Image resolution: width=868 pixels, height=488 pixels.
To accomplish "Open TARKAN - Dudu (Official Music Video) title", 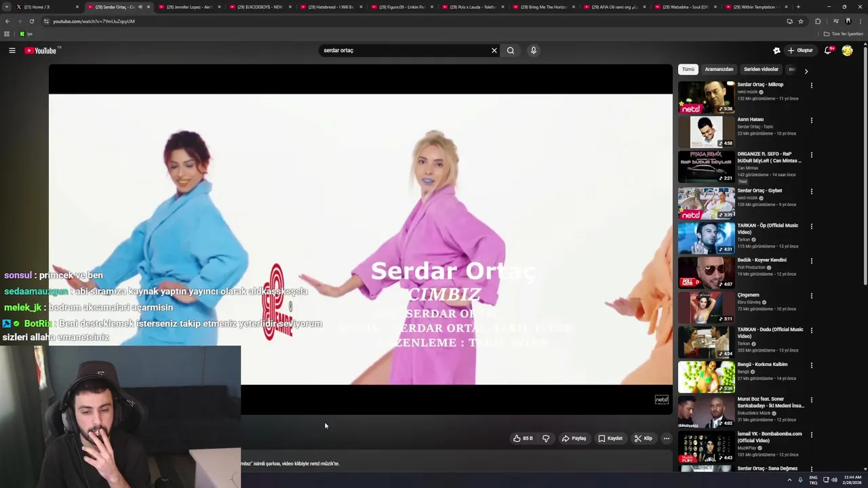I will coord(770,333).
